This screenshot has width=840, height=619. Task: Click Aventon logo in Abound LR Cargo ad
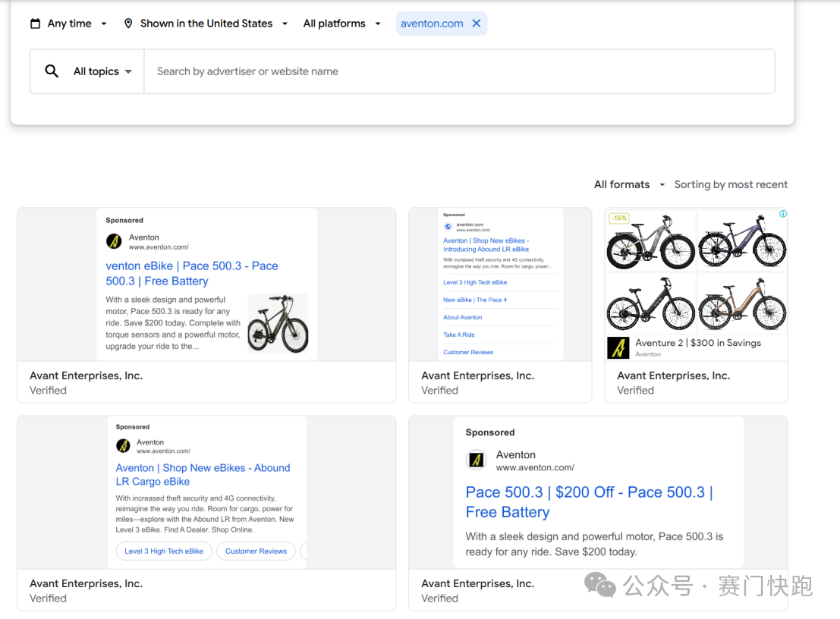123,446
